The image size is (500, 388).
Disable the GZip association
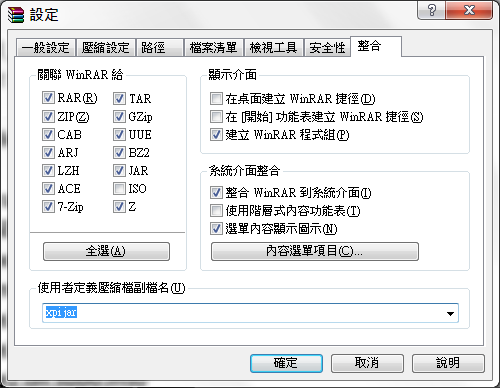tap(119, 116)
